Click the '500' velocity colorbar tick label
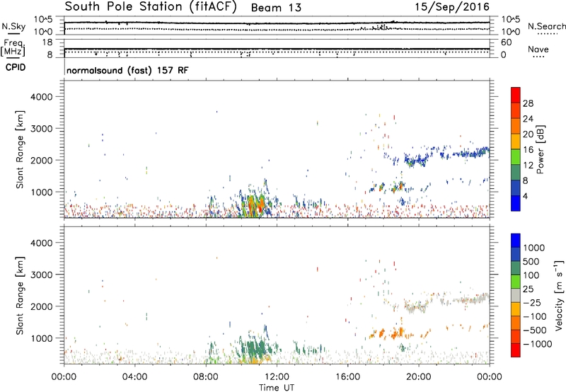 (533, 261)
